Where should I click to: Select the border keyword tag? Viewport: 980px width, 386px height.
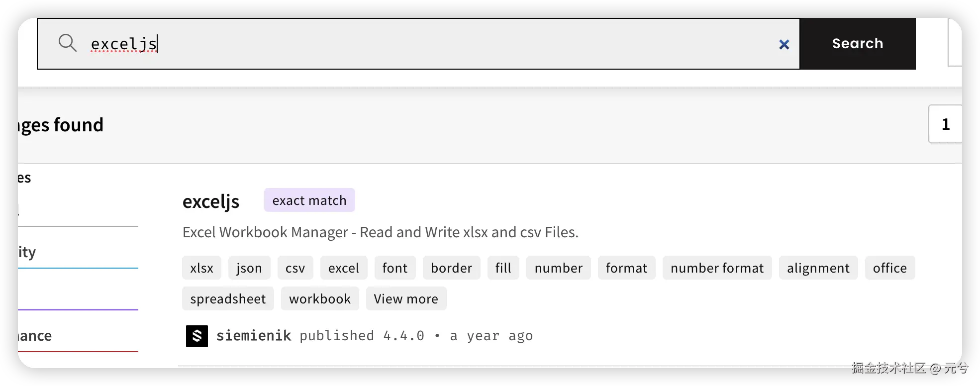click(451, 268)
